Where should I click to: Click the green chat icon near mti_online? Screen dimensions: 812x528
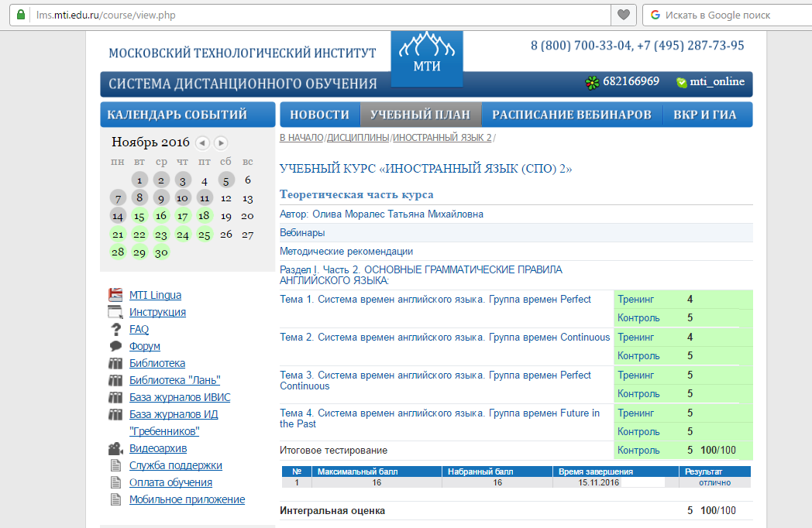coord(682,82)
